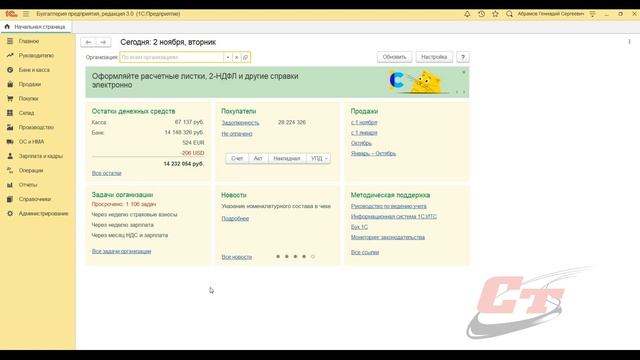Open Информационная система 1С:ИТС link
Viewport: 640px width, 360px height.
(x=393, y=216)
